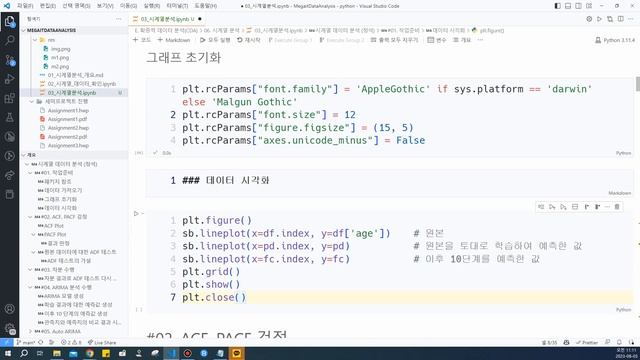Collapse the #02. ACF, PACF 검정 outline node
This screenshot has width=640, height=360.
click(30, 217)
